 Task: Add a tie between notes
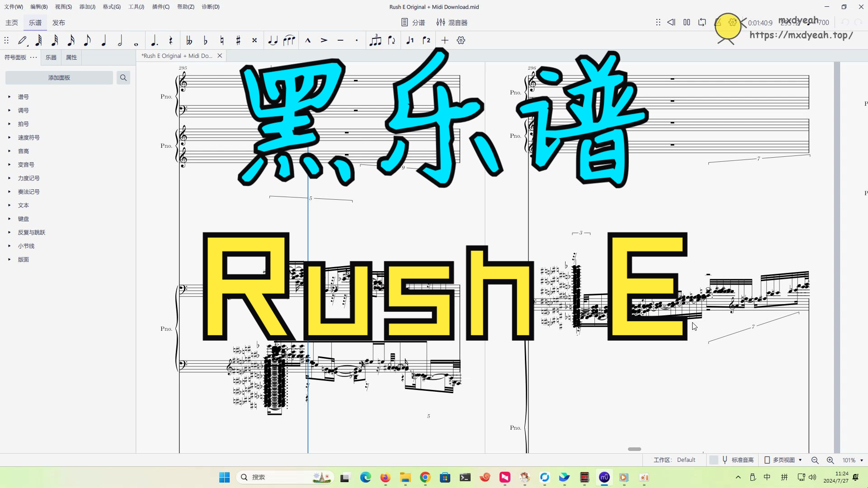pyautogui.click(x=273, y=41)
